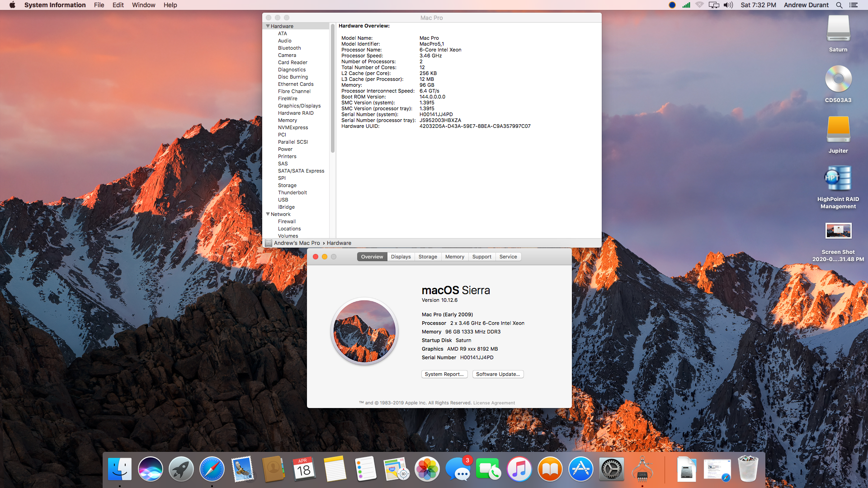Select Overview tab in About window
868x488 pixels.
point(372,257)
